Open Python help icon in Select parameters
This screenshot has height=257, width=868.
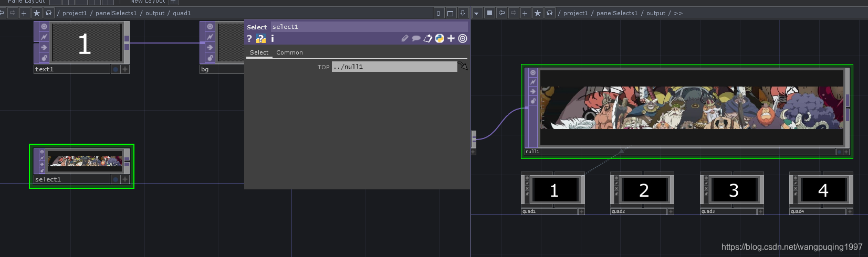[260, 38]
